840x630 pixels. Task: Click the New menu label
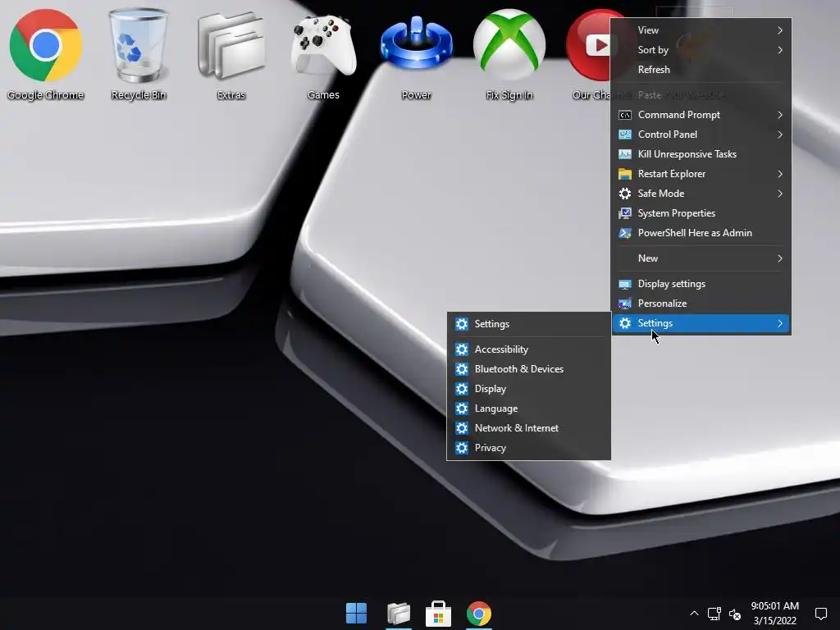[x=648, y=258]
